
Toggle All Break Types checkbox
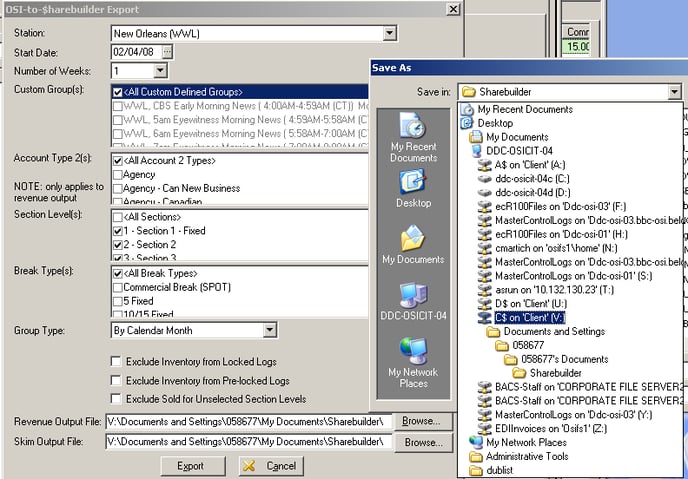point(117,274)
